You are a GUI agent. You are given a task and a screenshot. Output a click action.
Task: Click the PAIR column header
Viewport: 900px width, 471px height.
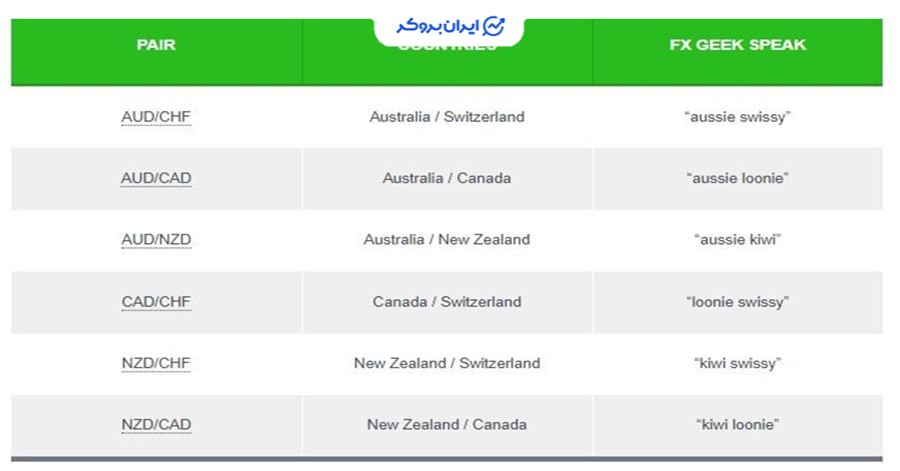(x=156, y=45)
